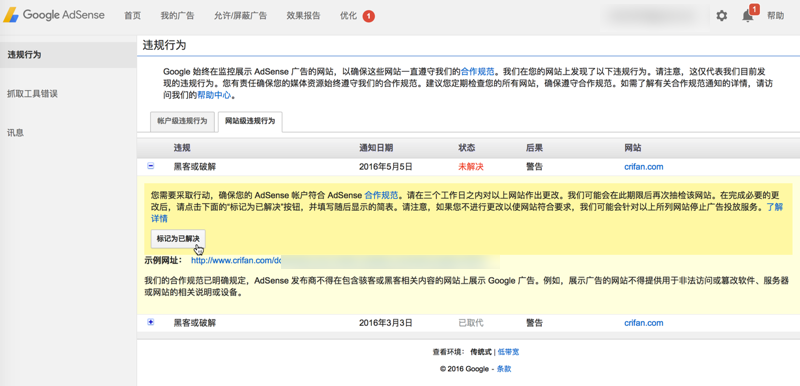Open crifan.com link in the 已取代 row
The height and width of the screenshot is (386, 800).
pyautogui.click(x=643, y=323)
